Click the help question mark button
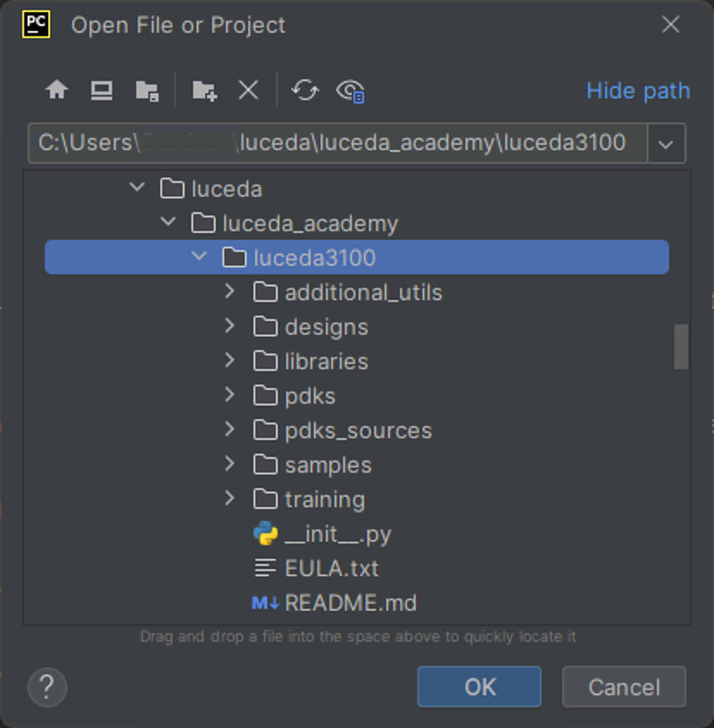Viewport: 714px width, 728px height. click(47, 686)
